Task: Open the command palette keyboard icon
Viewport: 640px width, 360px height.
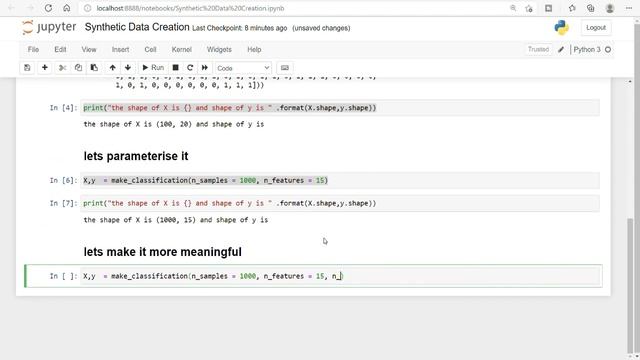Action: pyautogui.click(x=285, y=68)
